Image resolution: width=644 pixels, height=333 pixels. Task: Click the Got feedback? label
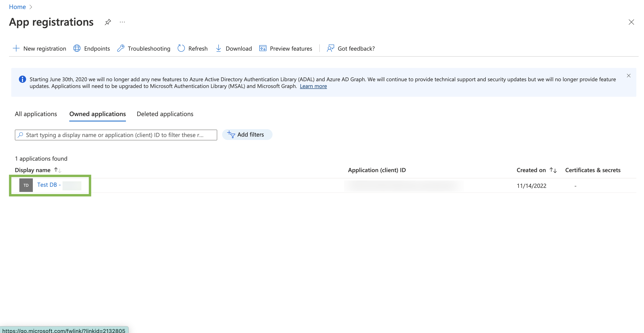point(356,49)
